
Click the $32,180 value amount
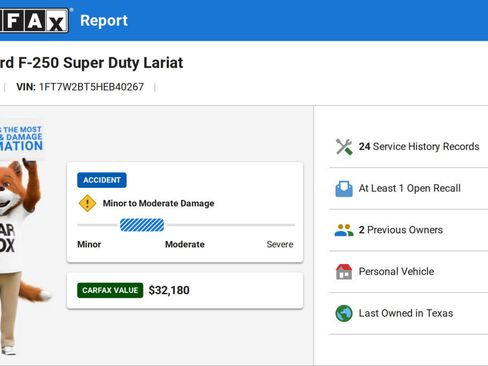pos(169,290)
